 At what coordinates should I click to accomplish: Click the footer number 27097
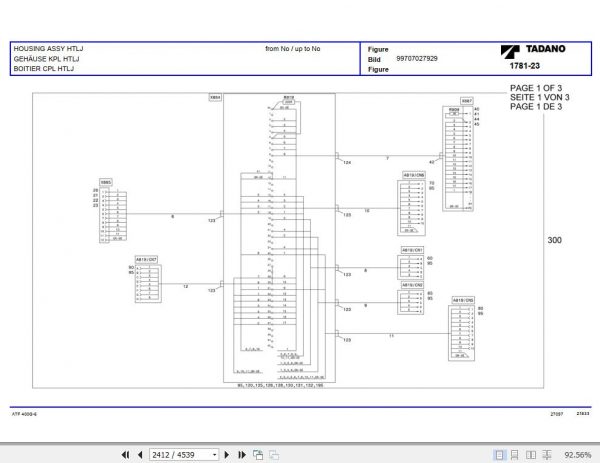coord(557,414)
